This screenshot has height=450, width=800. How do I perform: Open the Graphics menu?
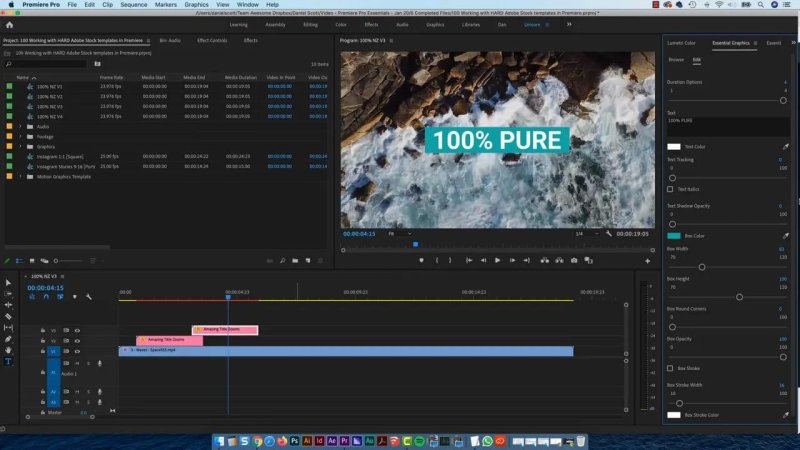coord(196,5)
